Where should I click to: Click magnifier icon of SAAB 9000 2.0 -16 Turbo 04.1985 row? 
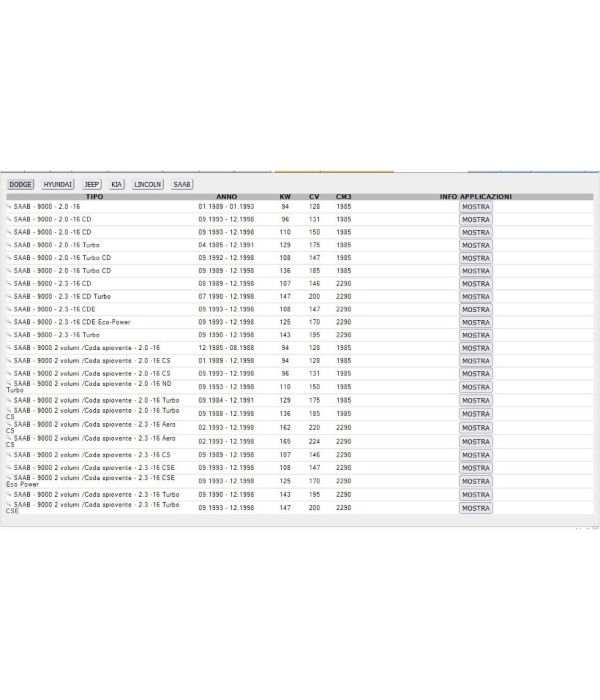tap(9, 245)
